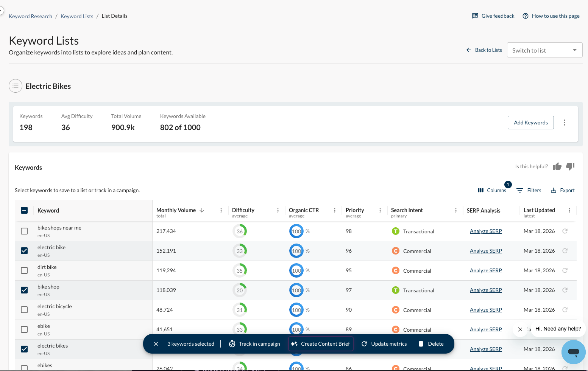Uncheck the electric bike keyword
The width and height of the screenshot is (588, 371).
pyautogui.click(x=24, y=251)
